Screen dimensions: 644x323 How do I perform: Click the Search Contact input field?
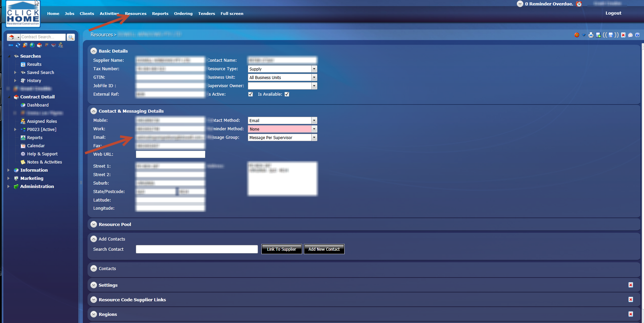197,249
